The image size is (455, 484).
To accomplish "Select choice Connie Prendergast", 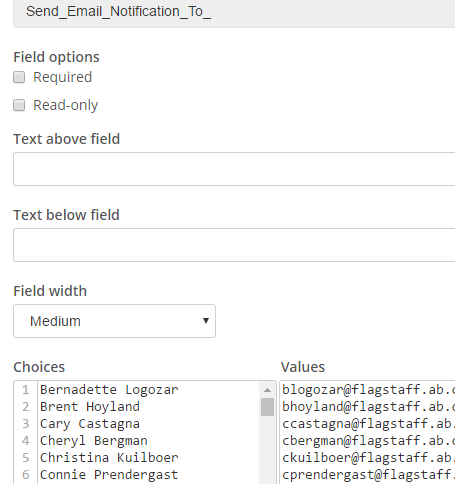I will pos(109,475).
